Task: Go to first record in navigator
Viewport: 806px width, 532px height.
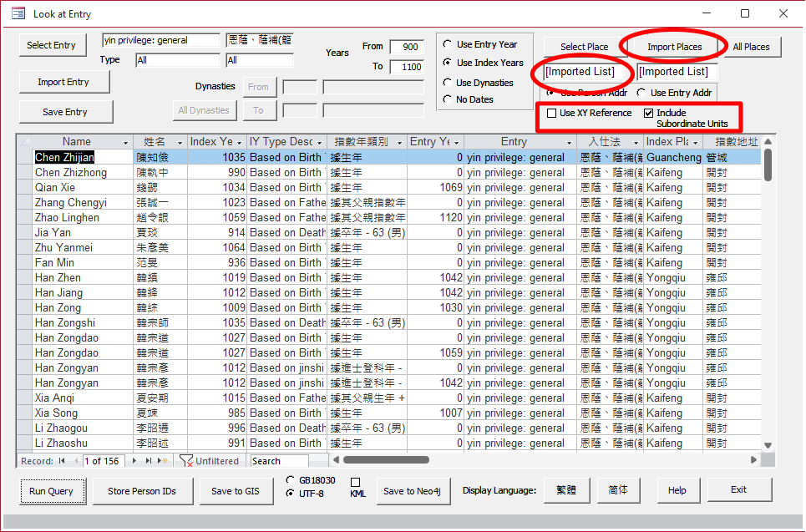Action: coord(62,461)
